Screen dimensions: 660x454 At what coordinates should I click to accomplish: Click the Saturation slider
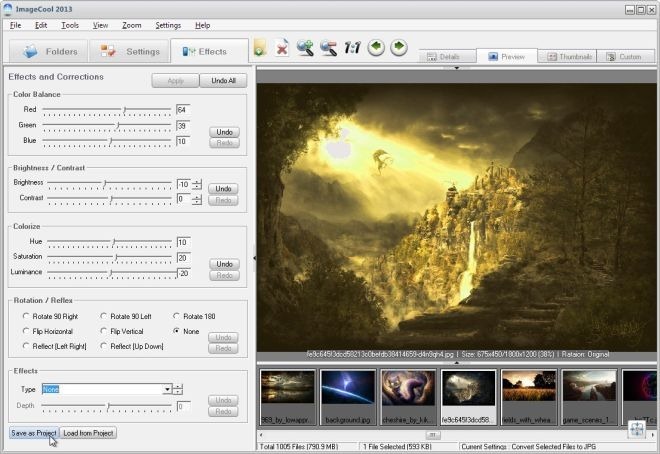pyautogui.click(x=109, y=257)
